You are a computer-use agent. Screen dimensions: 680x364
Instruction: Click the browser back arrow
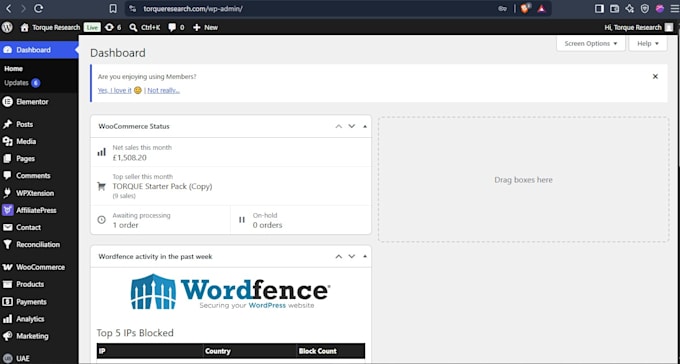point(8,8)
